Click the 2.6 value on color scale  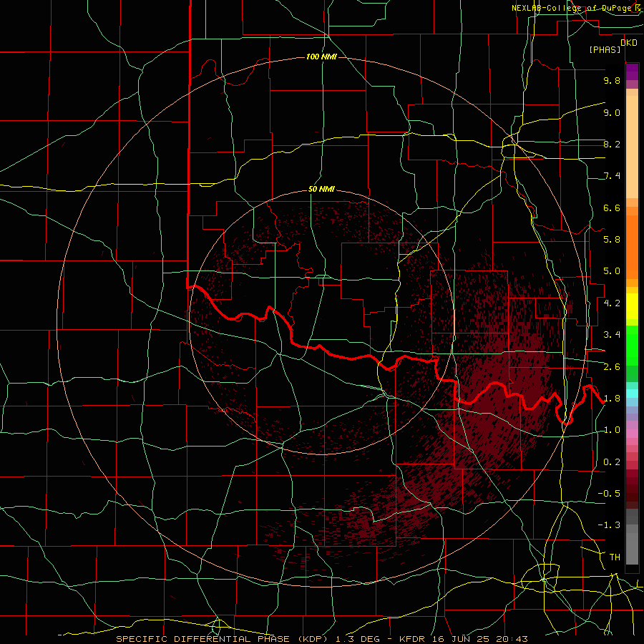pos(612,367)
